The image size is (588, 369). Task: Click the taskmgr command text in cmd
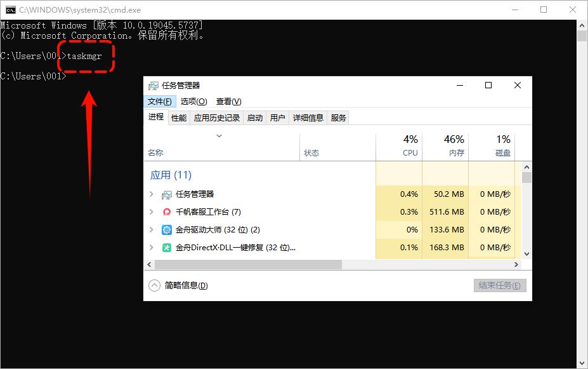point(84,57)
